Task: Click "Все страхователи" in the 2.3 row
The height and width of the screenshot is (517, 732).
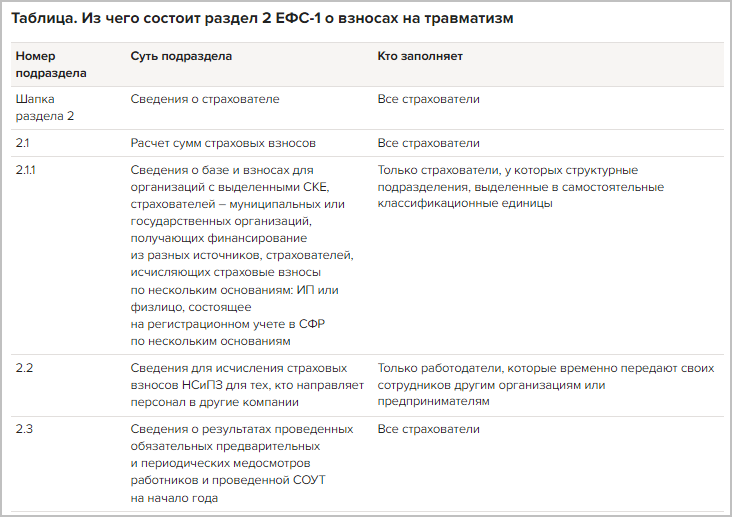Action: click(x=428, y=429)
